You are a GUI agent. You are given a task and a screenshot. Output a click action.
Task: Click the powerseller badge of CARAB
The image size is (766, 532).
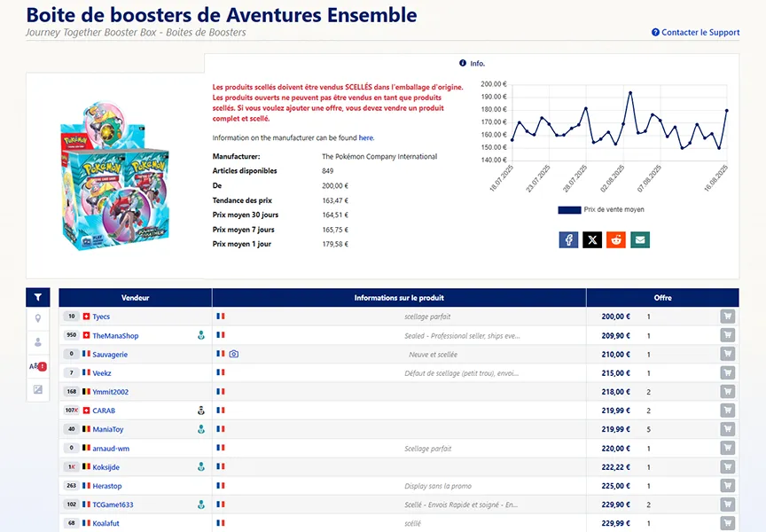pyautogui.click(x=200, y=411)
